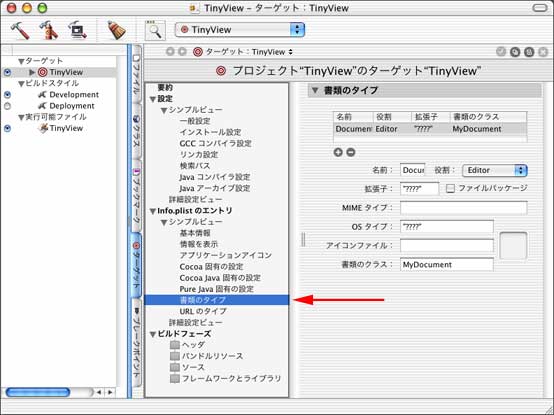
Task: Collapse the Info.plist のエントリ section
Action: click(x=153, y=211)
